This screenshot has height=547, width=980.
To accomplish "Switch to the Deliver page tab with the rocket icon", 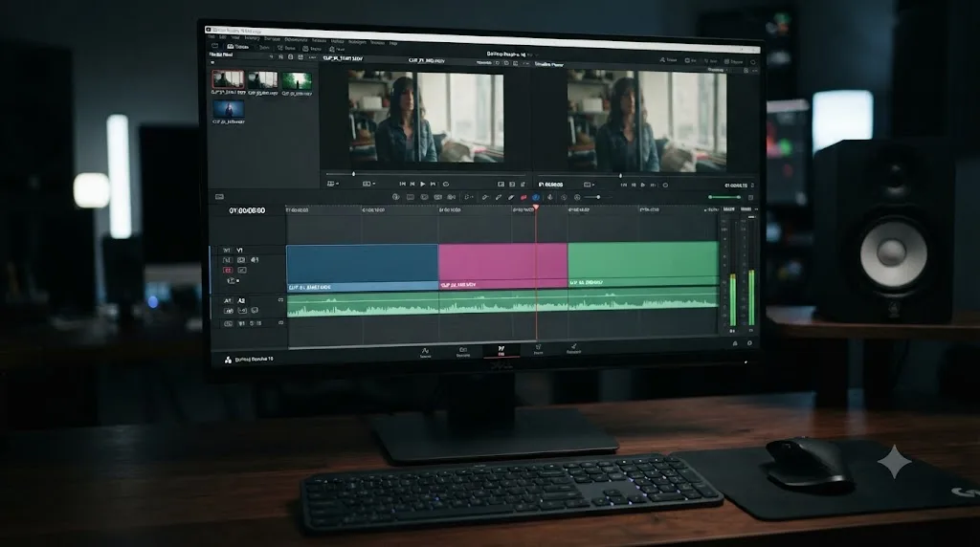I will click(574, 348).
